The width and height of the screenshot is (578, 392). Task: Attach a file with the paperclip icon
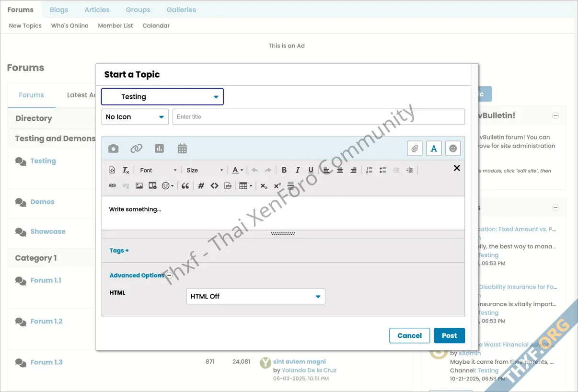(414, 149)
